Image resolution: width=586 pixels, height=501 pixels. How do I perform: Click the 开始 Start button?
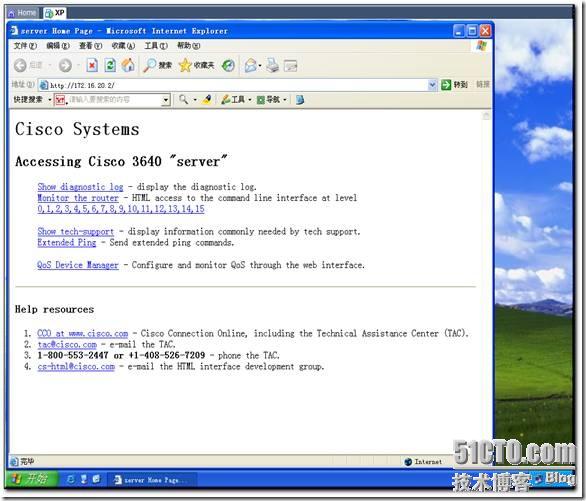(32, 479)
